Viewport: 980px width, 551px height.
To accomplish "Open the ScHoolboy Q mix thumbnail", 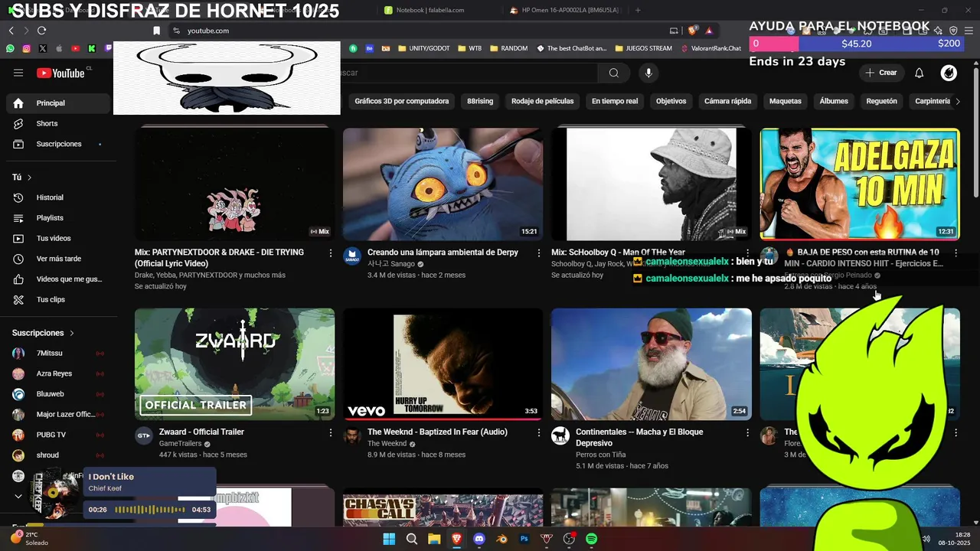I will click(651, 184).
